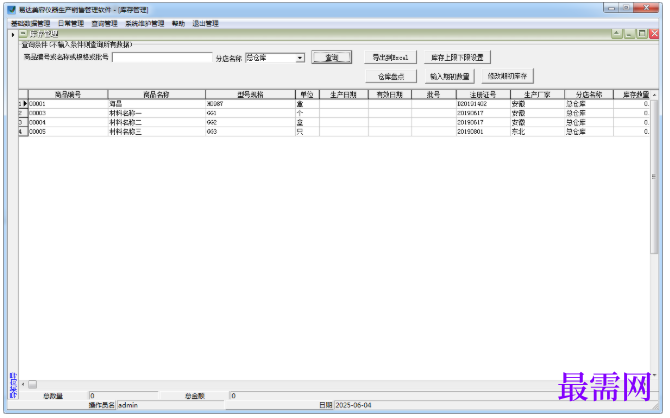The height and width of the screenshot is (418, 670).
Task: Click the 生产日期 column header
Action: click(344, 94)
